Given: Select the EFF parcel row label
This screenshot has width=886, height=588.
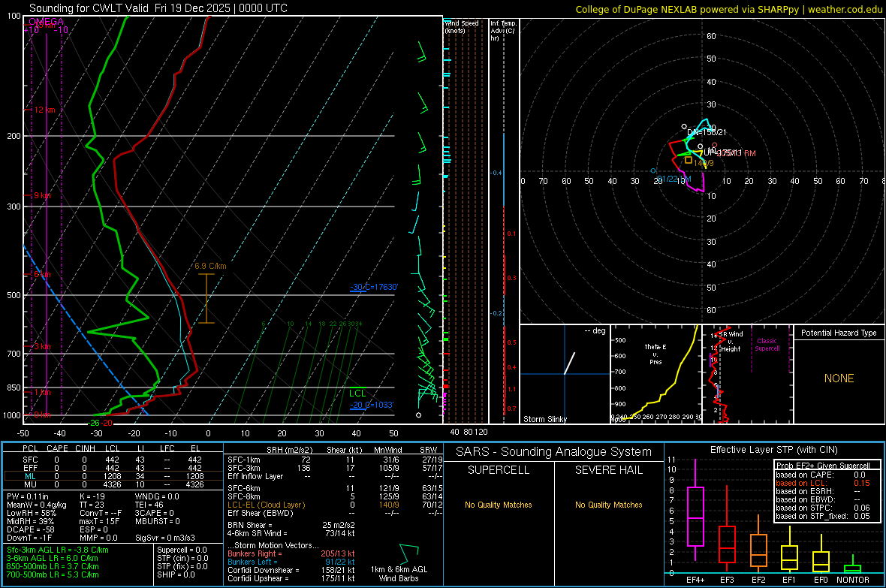Looking at the screenshot, I should click(30, 468).
